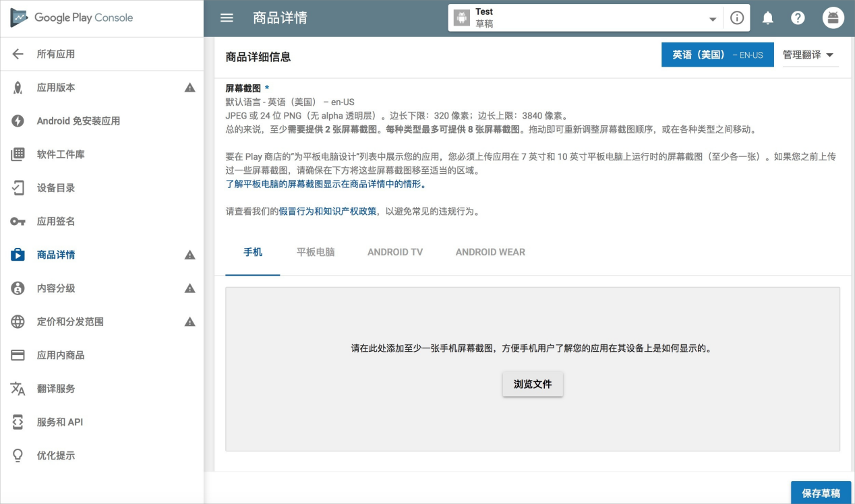Click the 浏览文件 button
855x504 pixels.
click(533, 384)
